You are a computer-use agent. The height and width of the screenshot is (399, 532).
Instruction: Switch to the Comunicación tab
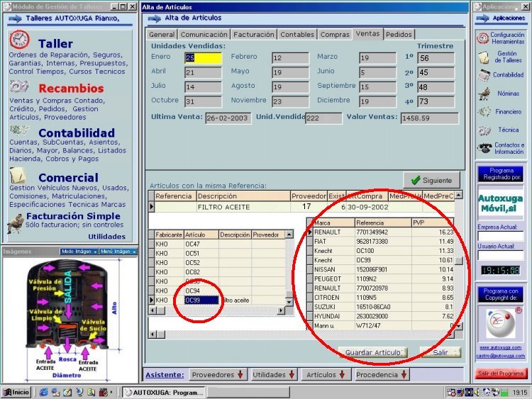click(204, 34)
